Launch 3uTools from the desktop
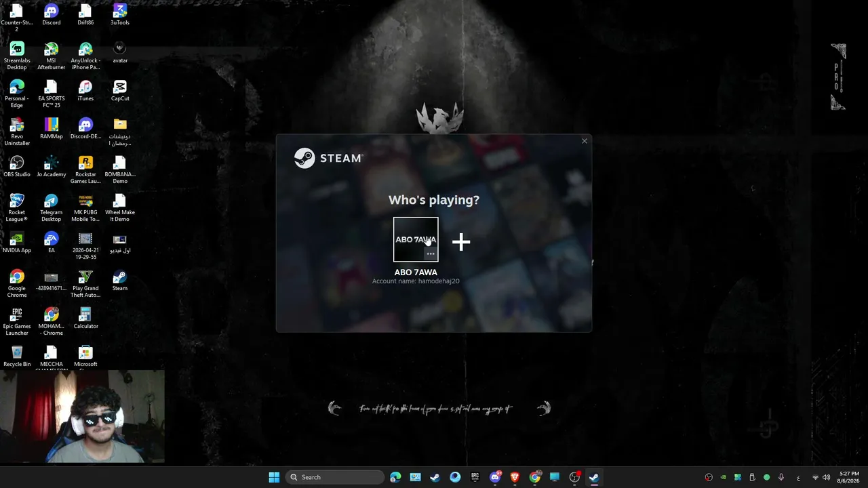Screen dimensions: 868x488 (120, 15)
